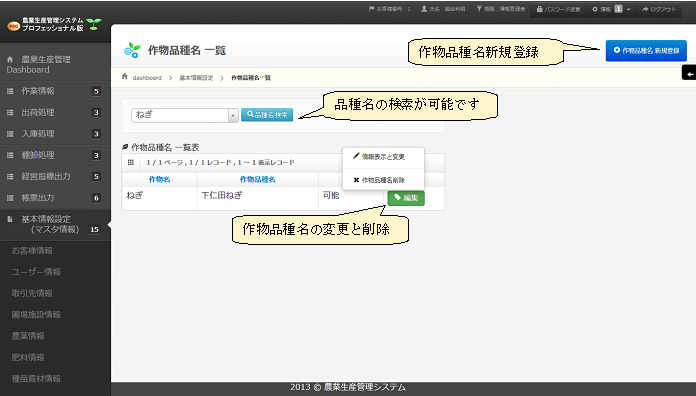696x396 pixels.
Task: Click the list icon beside 入庫処理
Action: (10, 134)
